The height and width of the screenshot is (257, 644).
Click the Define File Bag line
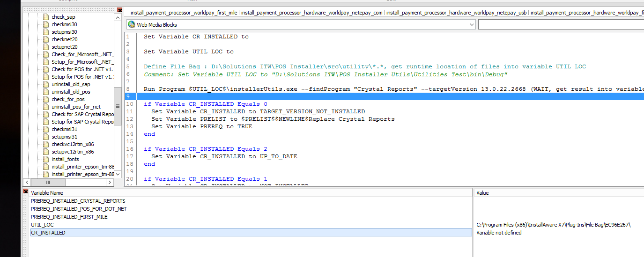365,66
